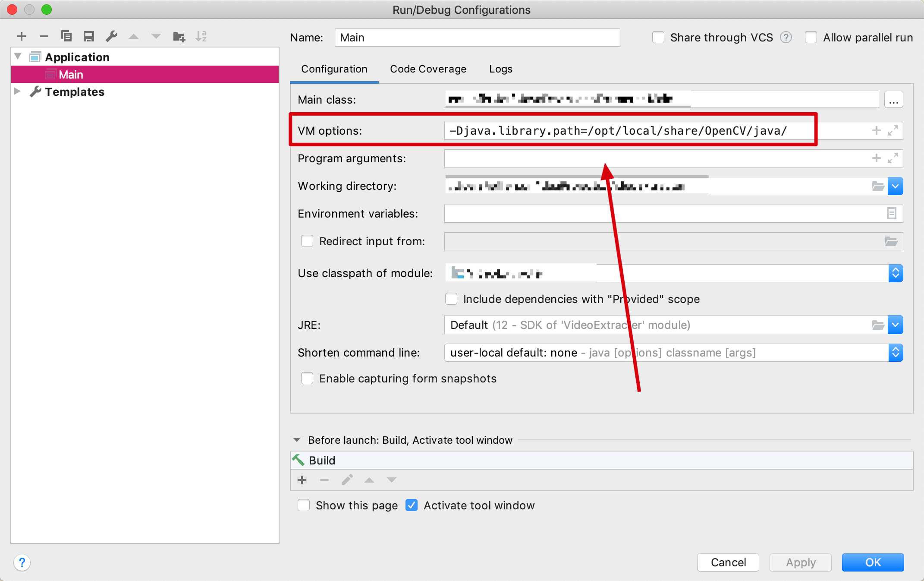Open working directory dropdown arrow

click(896, 186)
